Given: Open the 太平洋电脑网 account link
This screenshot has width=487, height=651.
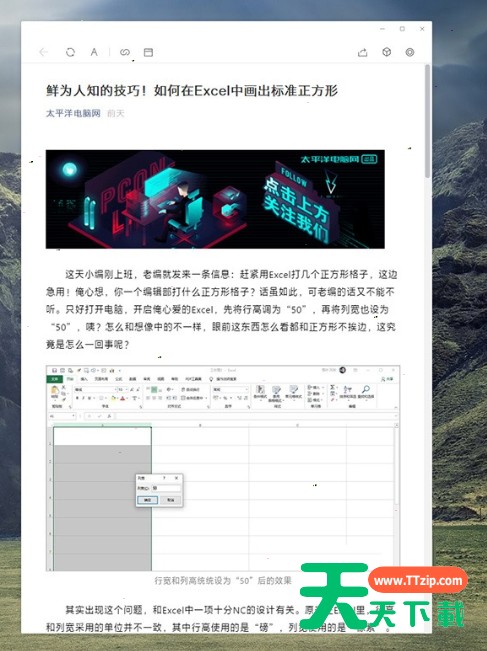Looking at the screenshot, I should pyautogui.click(x=73, y=113).
